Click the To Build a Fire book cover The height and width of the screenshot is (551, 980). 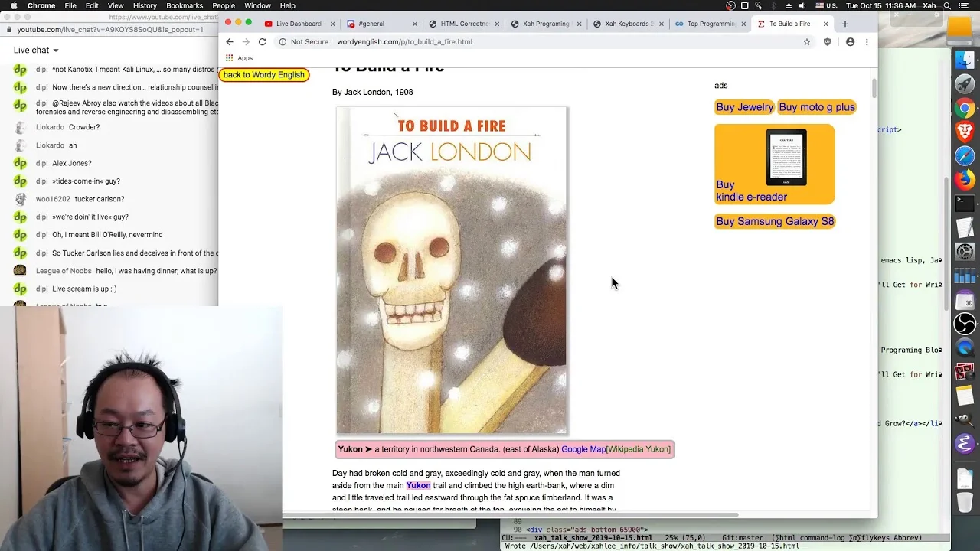click(x=452, y=271)
